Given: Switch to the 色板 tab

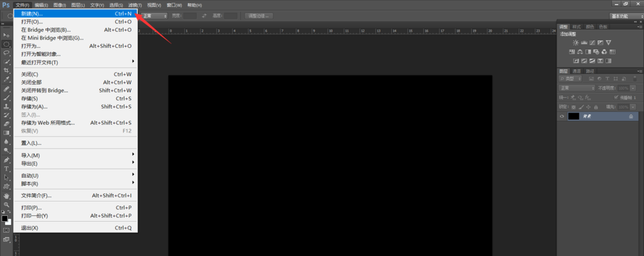Looking at the screenshot, I should click(x=603, y=27).
